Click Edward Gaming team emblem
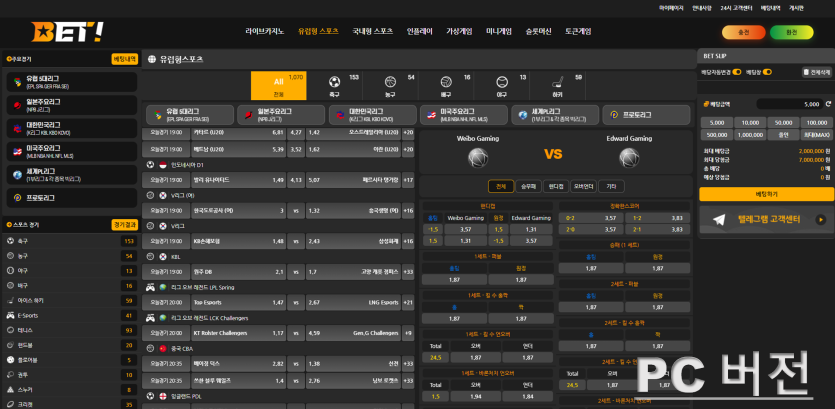 [629, 158]
